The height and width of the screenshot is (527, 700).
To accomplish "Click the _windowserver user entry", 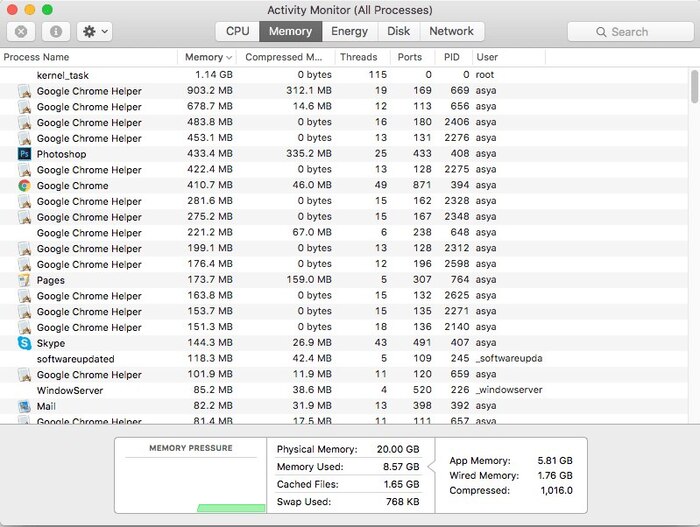I will (x=509, y=390).
